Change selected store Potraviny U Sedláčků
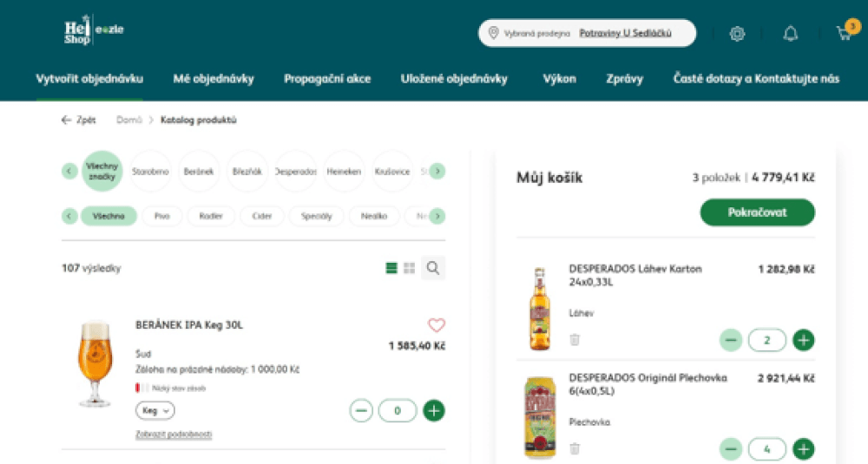Image resolution: width=868 pixels, height=464 pixels. point(626,33)
